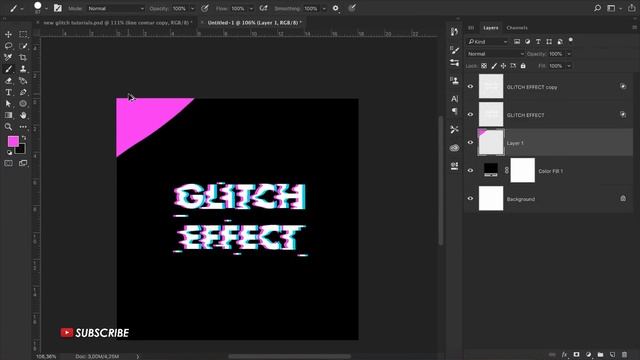Image resolution: width=640 pixels, height=360 pixels.
Task: Select the Horizontal Type tool
Action: [x=8, y=92]
